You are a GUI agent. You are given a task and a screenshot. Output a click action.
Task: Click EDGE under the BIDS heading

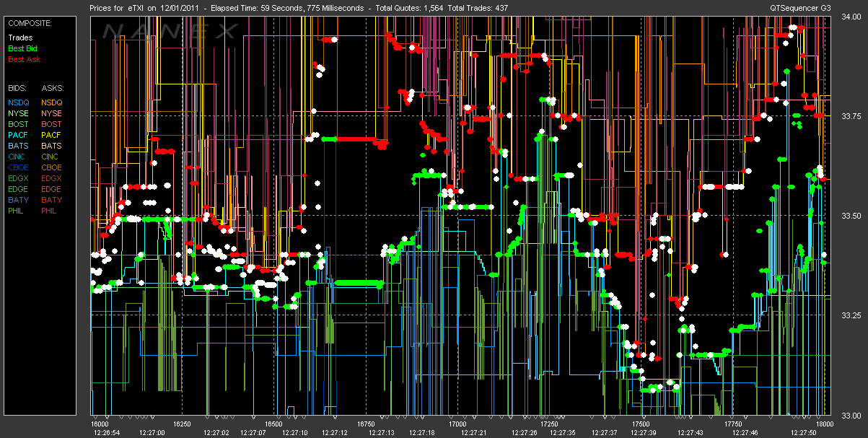click(x=19, y=189)
